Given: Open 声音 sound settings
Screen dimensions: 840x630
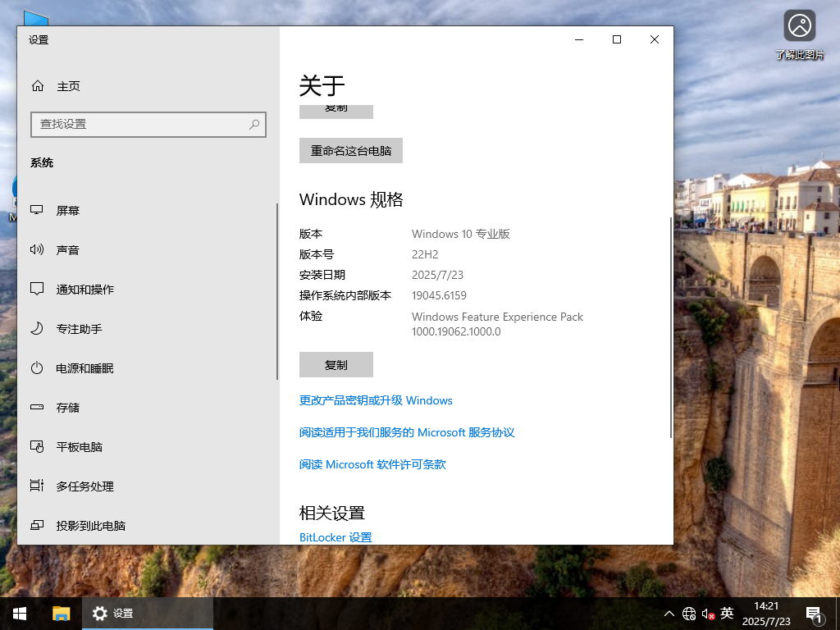Looking at the screenshot, I should (69, 249).
